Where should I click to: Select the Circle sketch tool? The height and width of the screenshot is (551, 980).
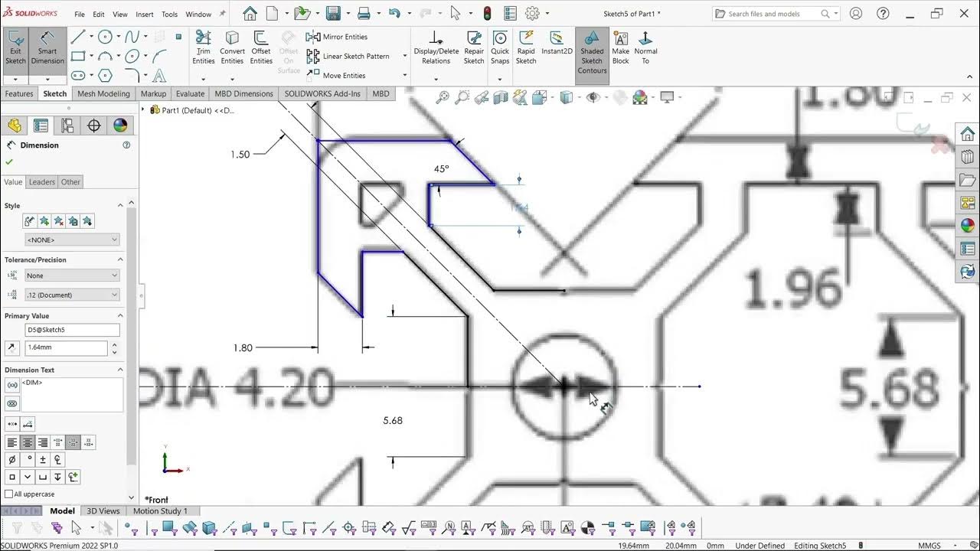click(x=106, y=37)
